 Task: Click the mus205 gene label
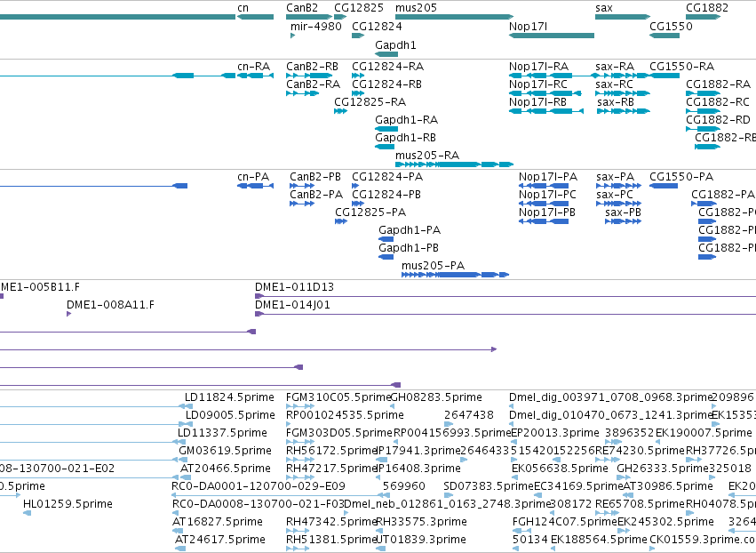416,8
